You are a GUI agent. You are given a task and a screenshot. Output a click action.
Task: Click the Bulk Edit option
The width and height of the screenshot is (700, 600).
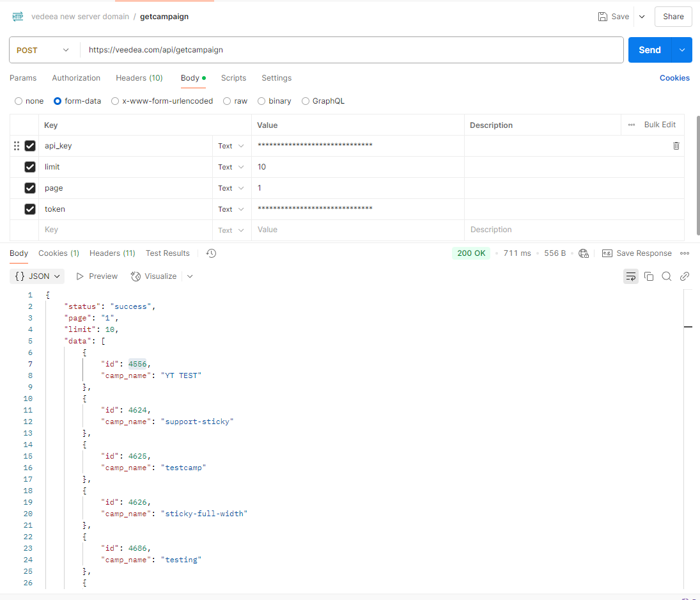click(659, 125)
